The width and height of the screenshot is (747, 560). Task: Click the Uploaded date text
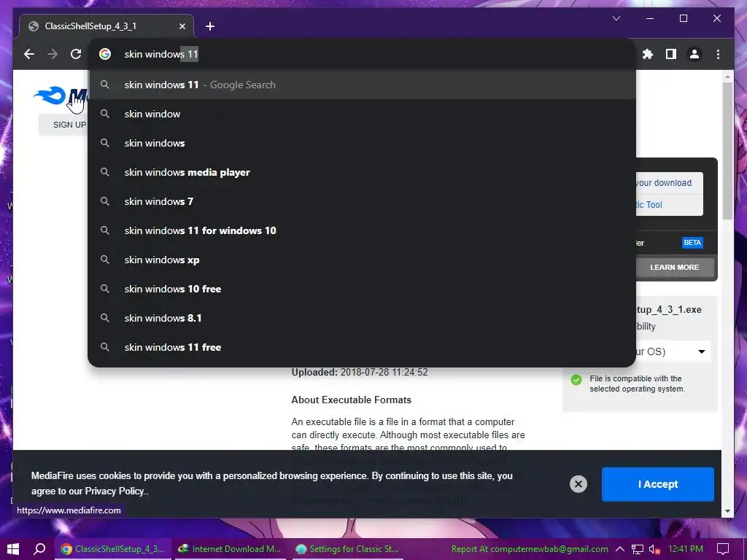(x=360, y=373)
